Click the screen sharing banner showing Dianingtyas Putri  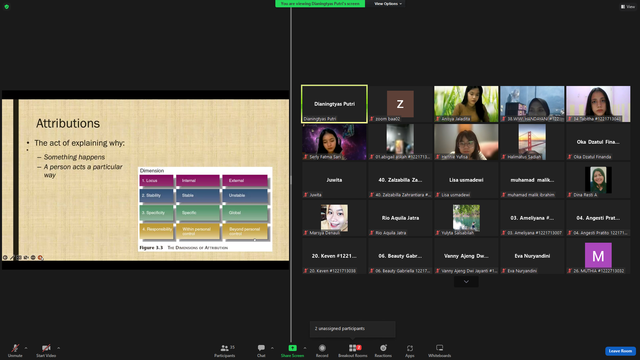point(320,4)
